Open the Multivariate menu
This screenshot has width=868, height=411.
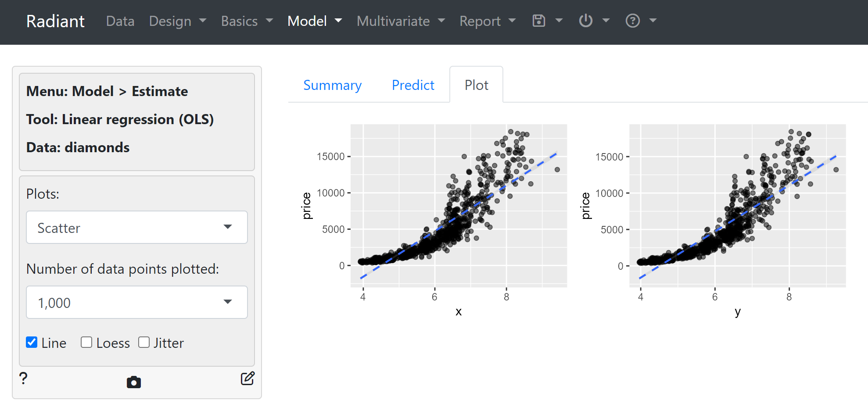(x=393, y=21)
